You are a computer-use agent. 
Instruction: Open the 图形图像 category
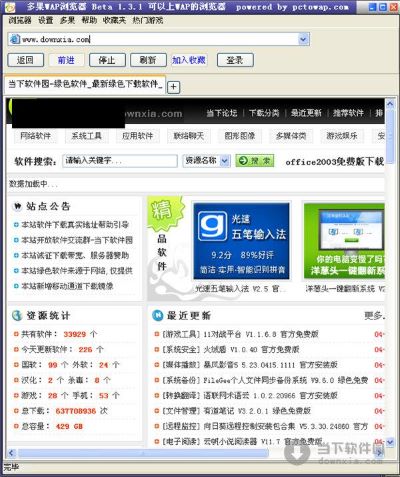(240, 136)
